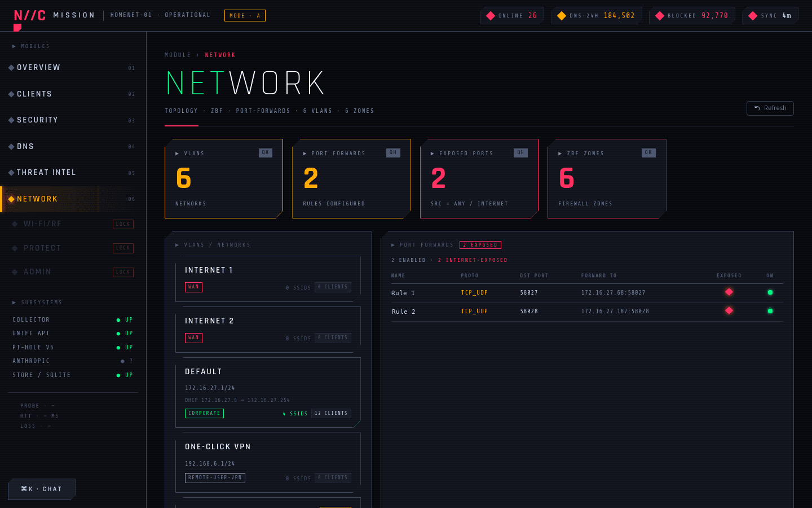812x508 pixels.
Task: Click the WAN tag on INTERNET 1
Action: click(x=193, y=287)
